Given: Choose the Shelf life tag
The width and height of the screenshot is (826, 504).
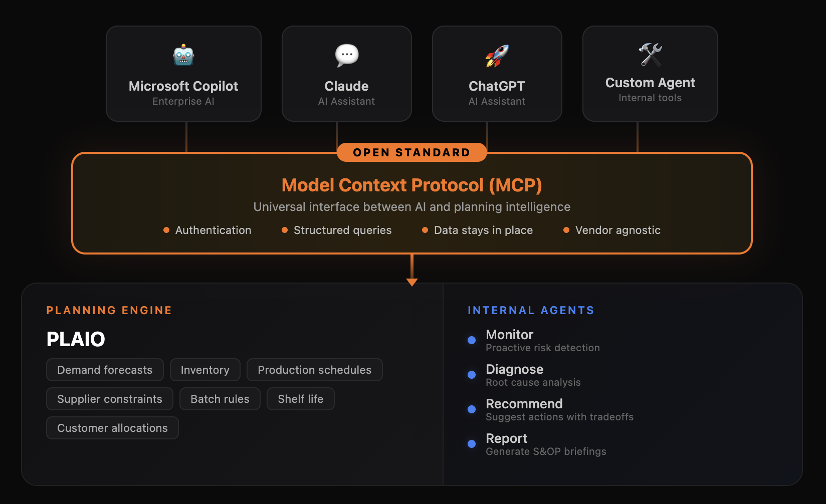Looking at the screenshot, I should [300, 399].
